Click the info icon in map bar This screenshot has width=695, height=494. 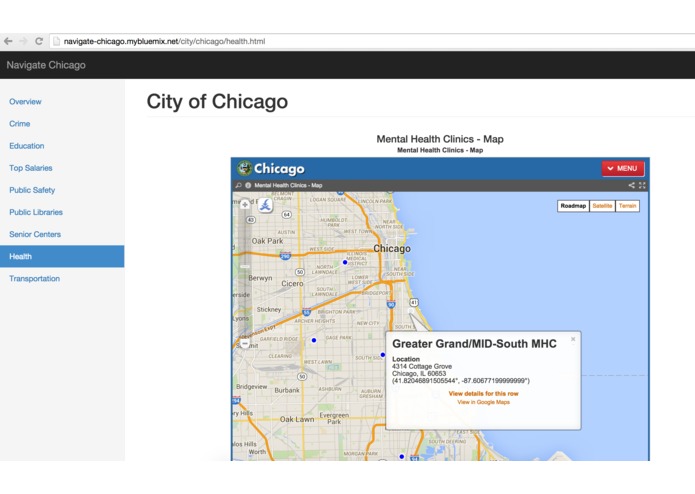click(x=248, y=185)
